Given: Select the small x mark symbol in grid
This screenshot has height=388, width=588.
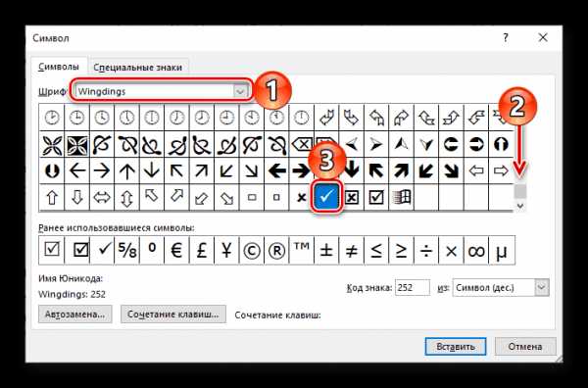Looking at the screenshot, I should pos(302,197).
